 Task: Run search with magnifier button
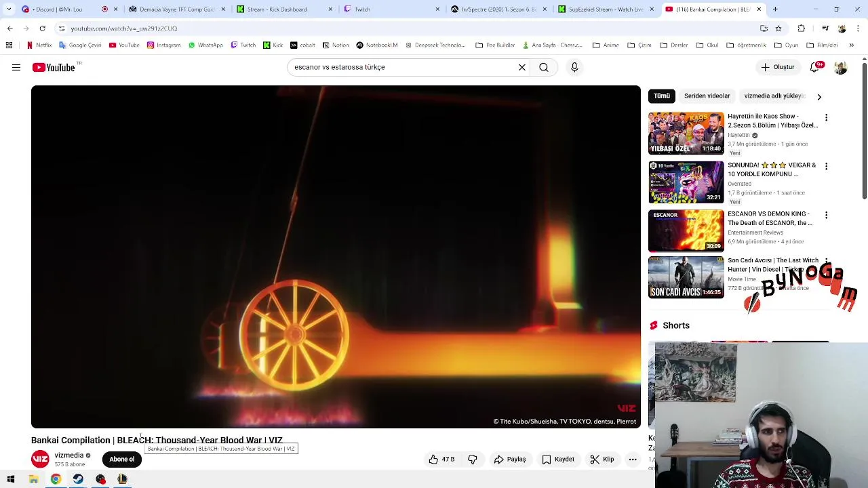point(544,67)
